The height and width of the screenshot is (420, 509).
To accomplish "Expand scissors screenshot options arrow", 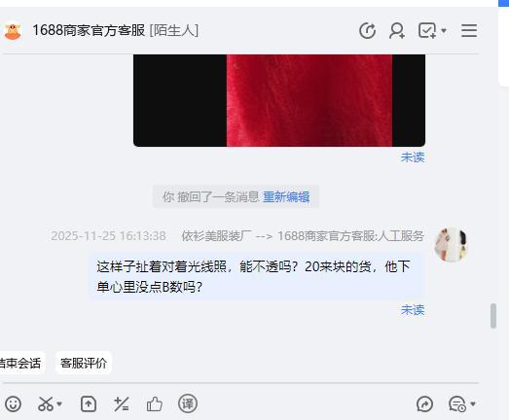I will [59, 404].
